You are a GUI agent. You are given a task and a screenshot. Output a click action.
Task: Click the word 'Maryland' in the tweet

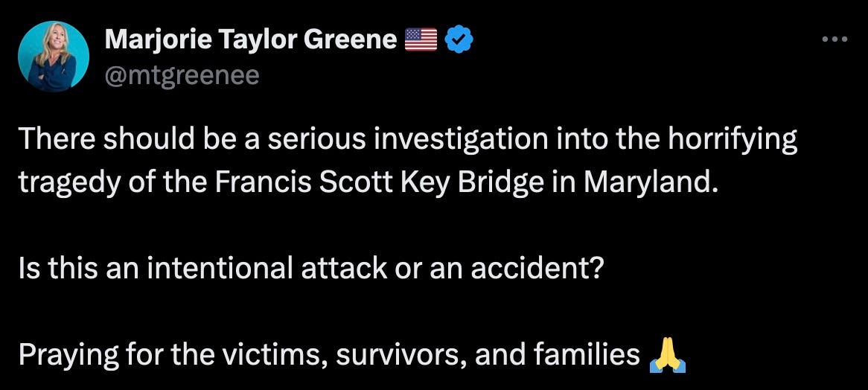647,182
